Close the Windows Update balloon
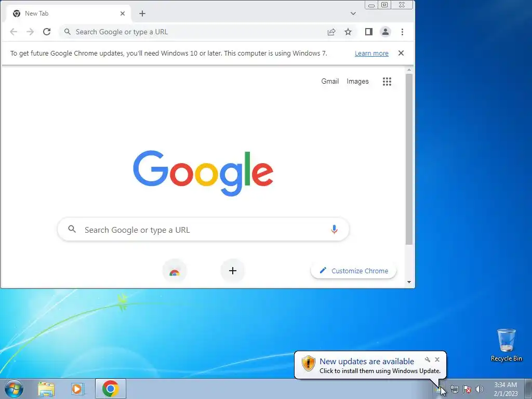 (437, 360)
